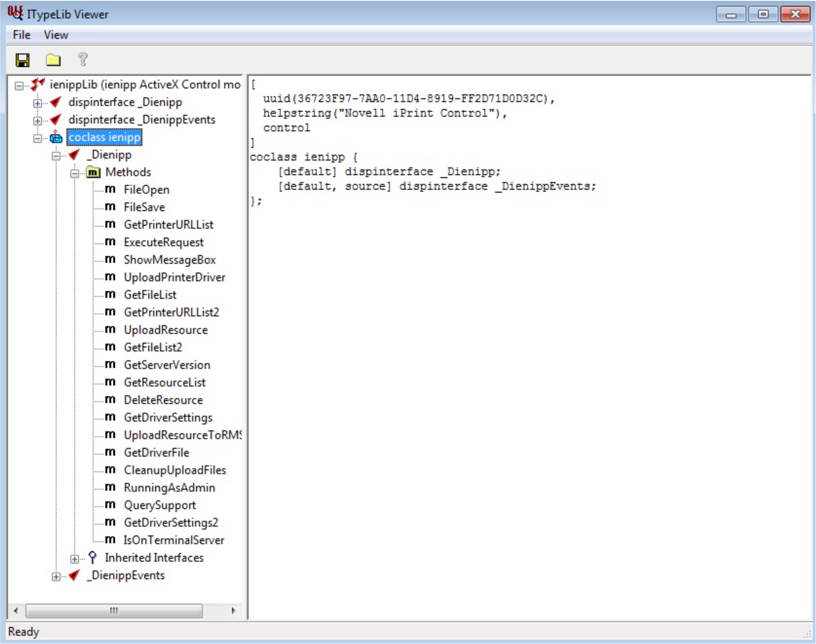Select the UploadPrinterDriver method

[x=174, y=277]
